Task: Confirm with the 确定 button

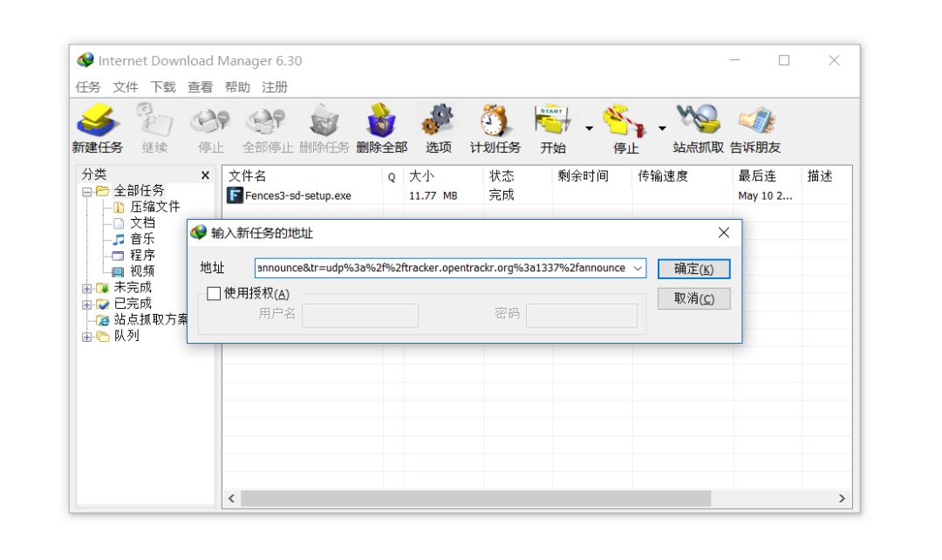Action: pos(694,269)
